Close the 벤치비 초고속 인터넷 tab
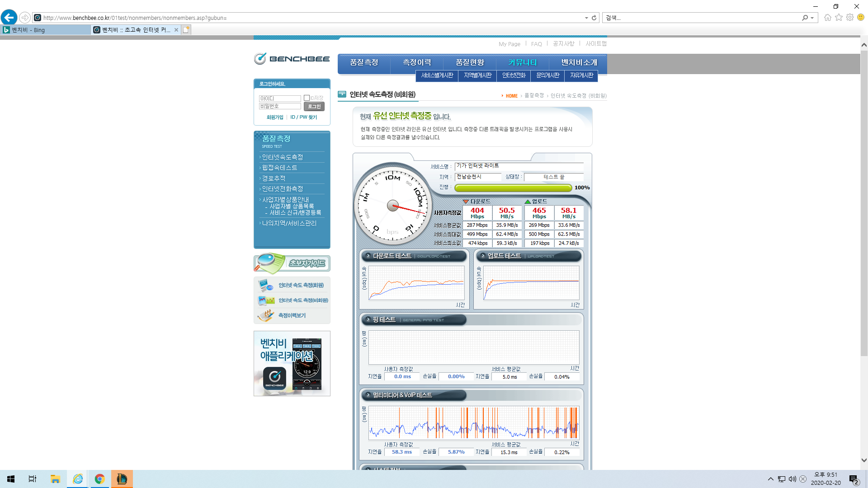 tap(176, 30)
